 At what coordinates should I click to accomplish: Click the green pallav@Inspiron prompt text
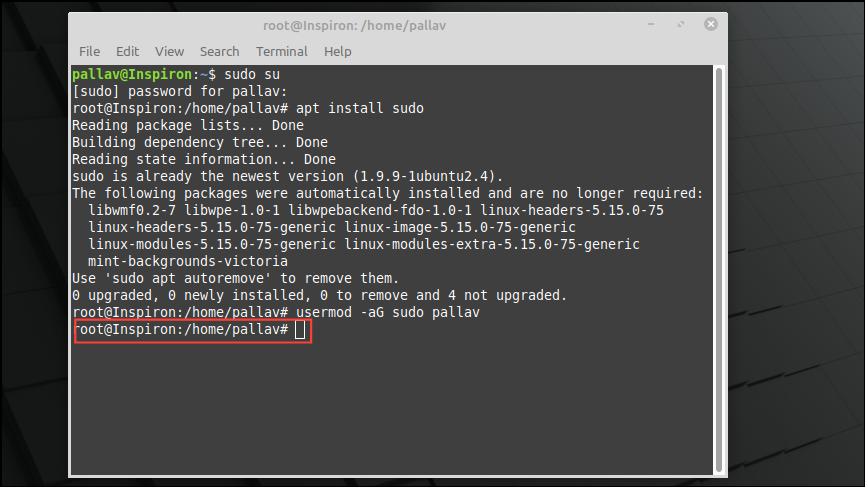point(132,74)
